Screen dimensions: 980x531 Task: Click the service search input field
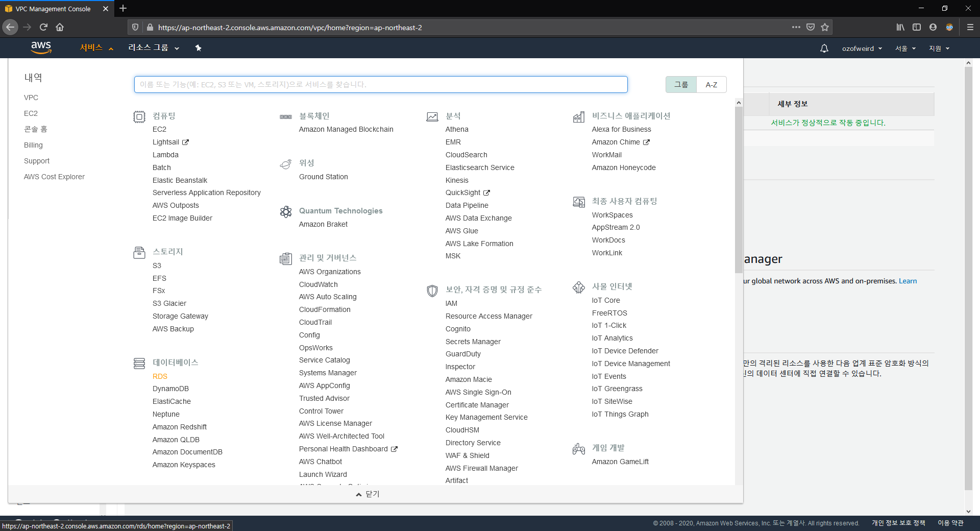(x=381, y=85)
